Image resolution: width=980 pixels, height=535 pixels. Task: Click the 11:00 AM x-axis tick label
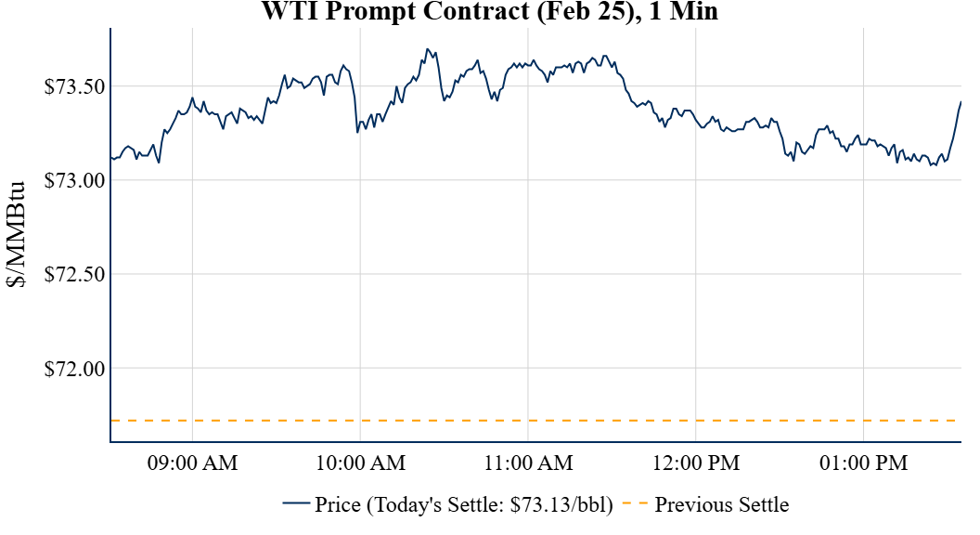point(528,463)
